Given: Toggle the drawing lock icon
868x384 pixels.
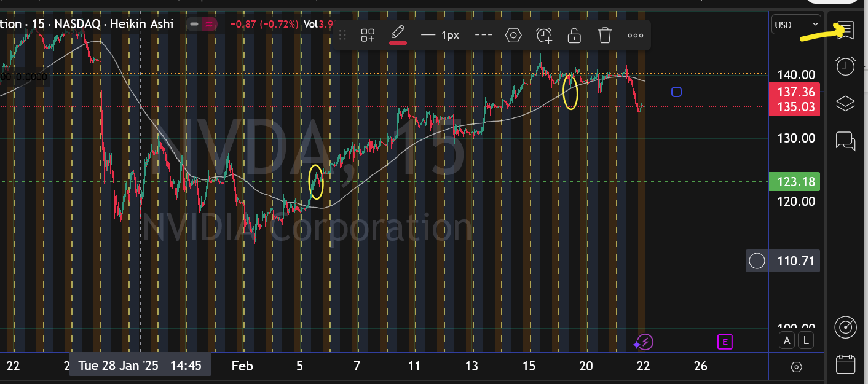Looking at the screenshot, I should click(574, 35).
